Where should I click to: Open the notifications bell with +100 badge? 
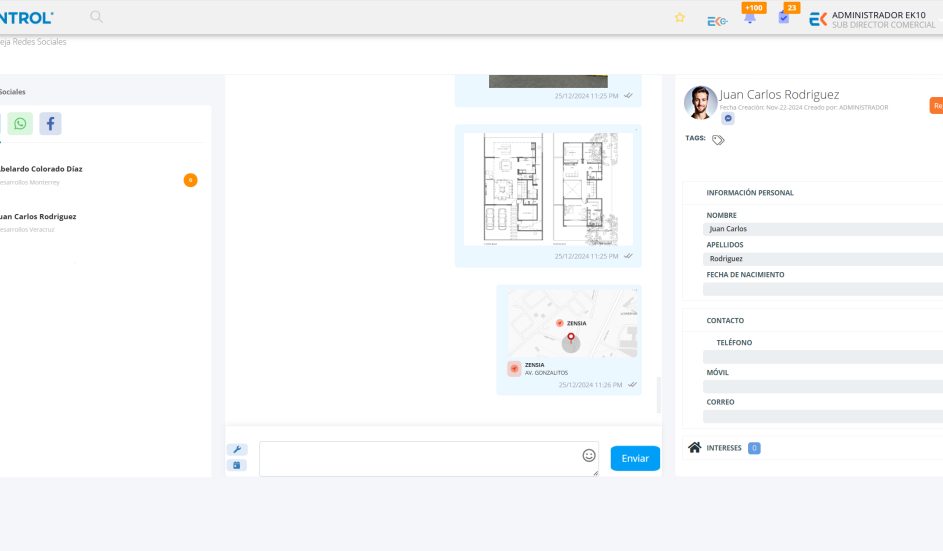750,17
